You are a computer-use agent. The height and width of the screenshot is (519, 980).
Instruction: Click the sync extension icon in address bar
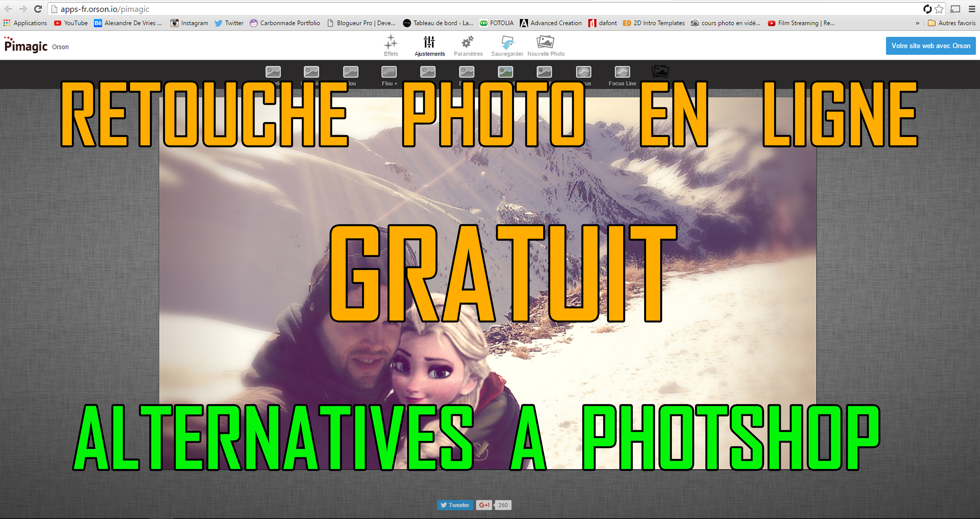coord(927,9)
